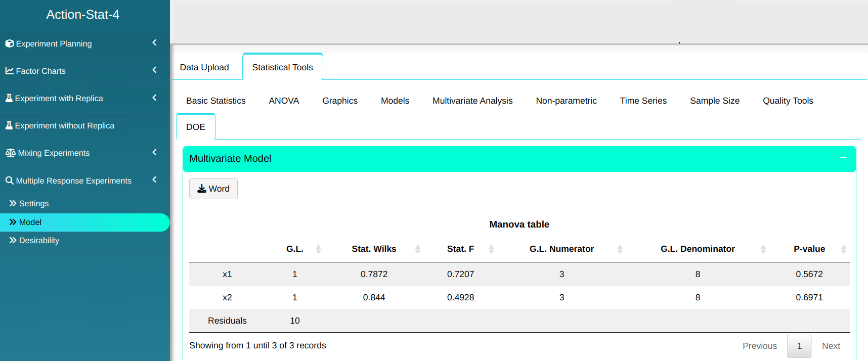Open the Desirability submenu item
Viewport: 868px width, 361px height.
point(39,241)
